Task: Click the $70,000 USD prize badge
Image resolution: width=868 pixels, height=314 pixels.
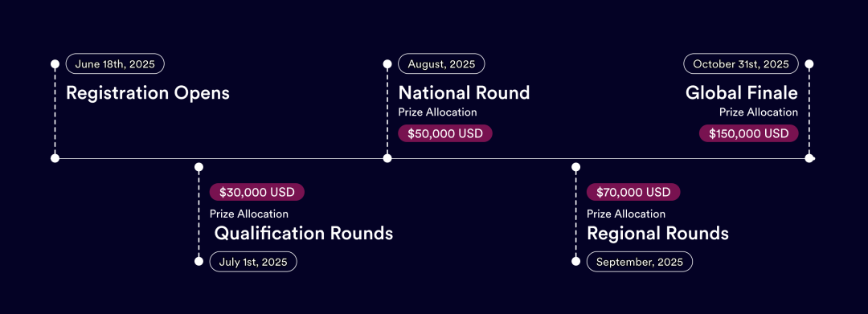Action: (633, 192)
